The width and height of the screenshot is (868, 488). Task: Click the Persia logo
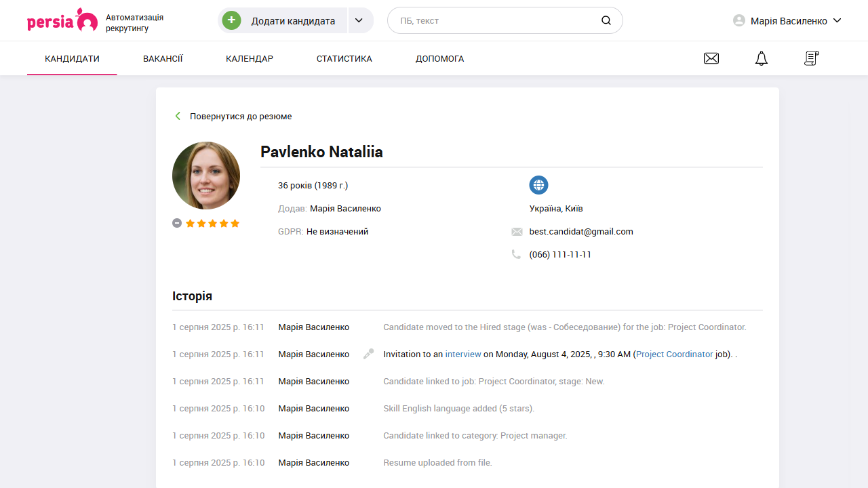click(62, 21)
